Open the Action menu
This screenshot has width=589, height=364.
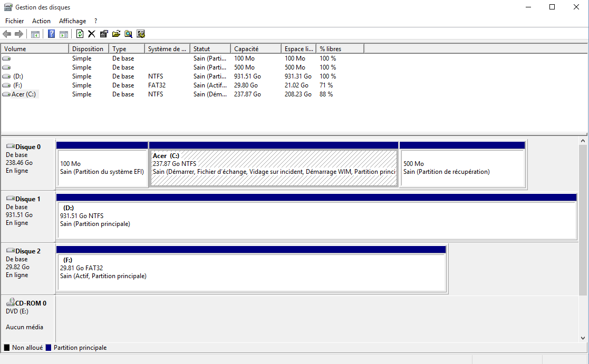point(41,21)
